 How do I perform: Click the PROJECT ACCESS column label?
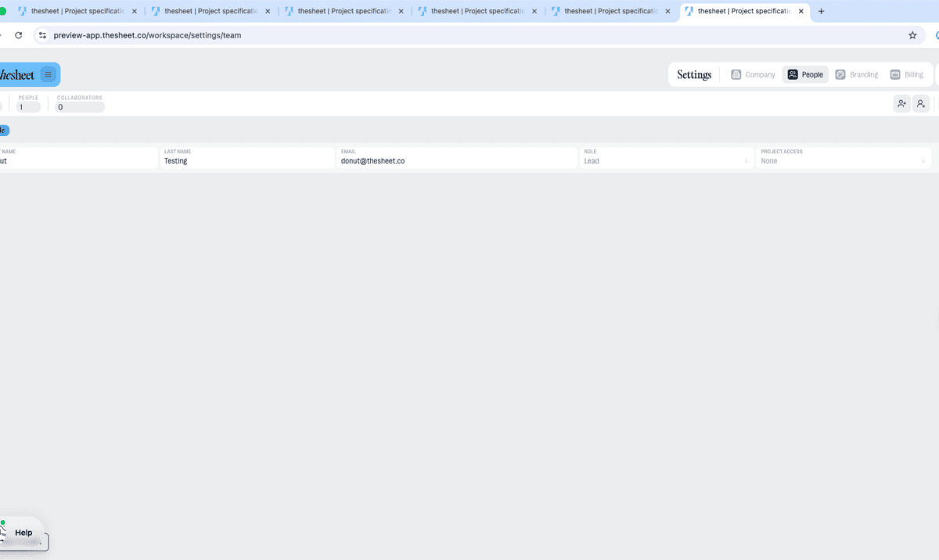782,152
